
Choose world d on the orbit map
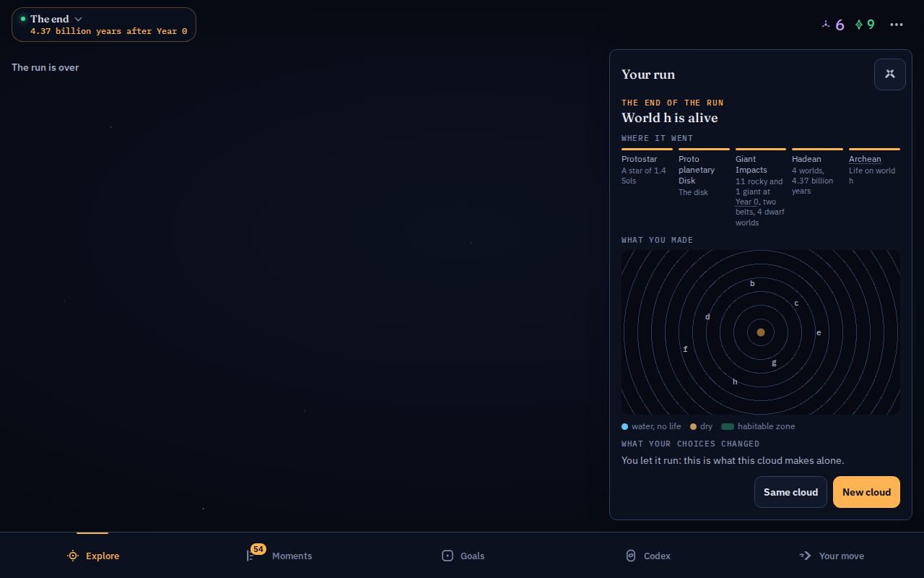[x=707, y=317]
